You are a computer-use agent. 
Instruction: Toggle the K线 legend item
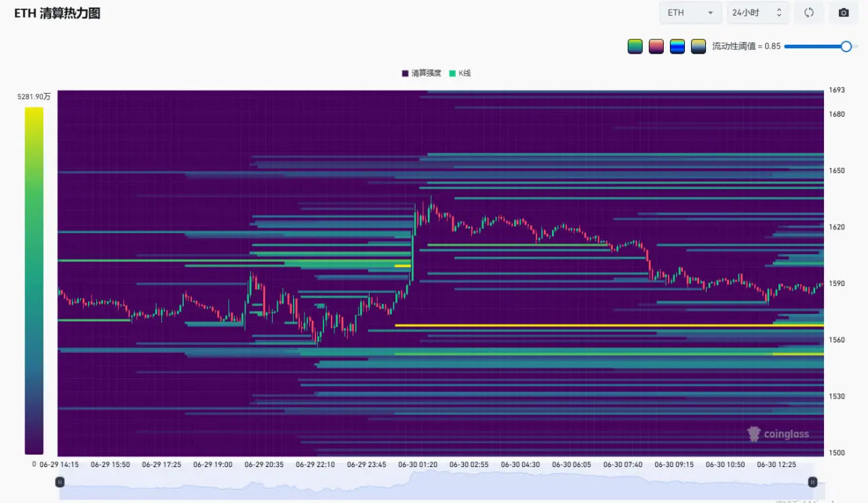point(459,73)
